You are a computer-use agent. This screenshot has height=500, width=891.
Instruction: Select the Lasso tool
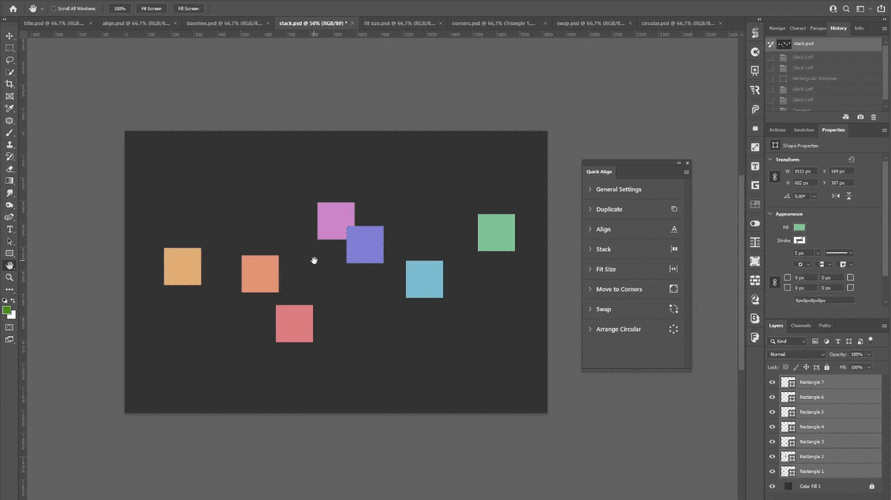(x=10, y=60)
